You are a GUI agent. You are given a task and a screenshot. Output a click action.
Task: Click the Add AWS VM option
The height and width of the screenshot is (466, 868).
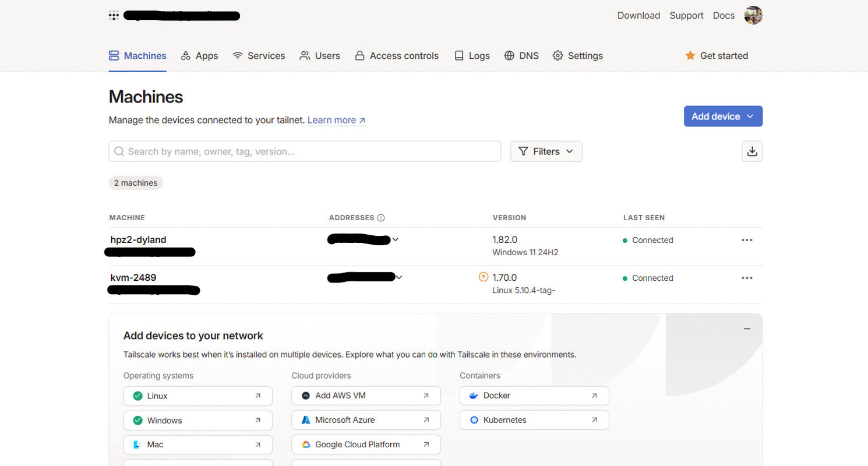tap(366, 396)
